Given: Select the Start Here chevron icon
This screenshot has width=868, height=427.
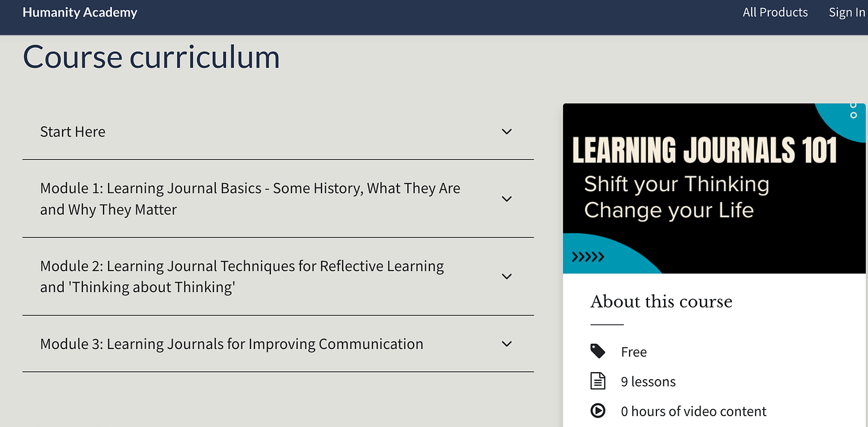Looking at the screenshot, I should coord(506,131).
